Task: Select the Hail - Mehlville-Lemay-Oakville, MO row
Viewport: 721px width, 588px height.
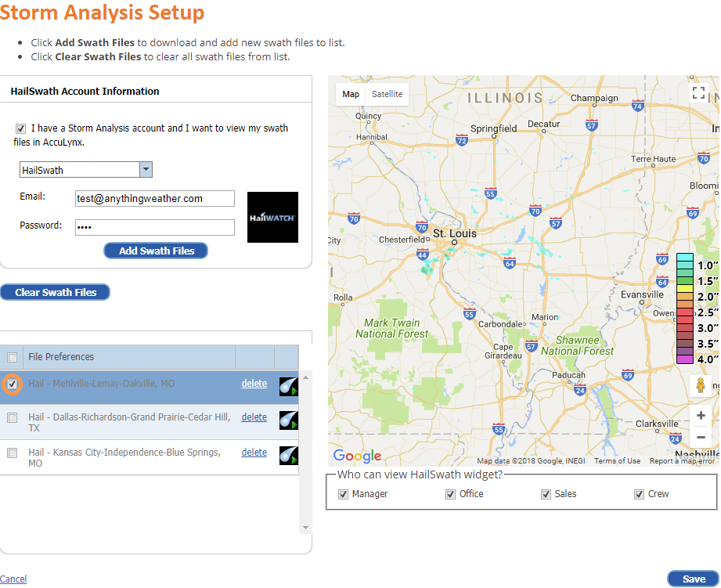Action: click(149, 388)
